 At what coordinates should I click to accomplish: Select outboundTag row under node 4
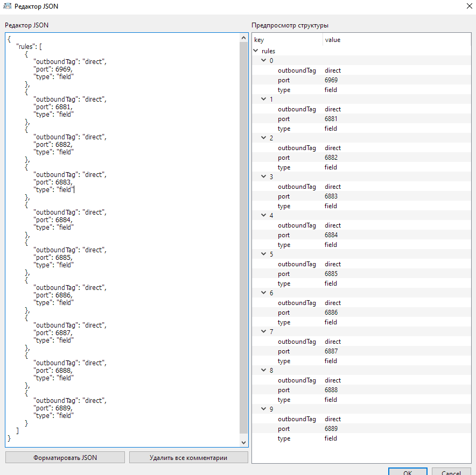361,225
